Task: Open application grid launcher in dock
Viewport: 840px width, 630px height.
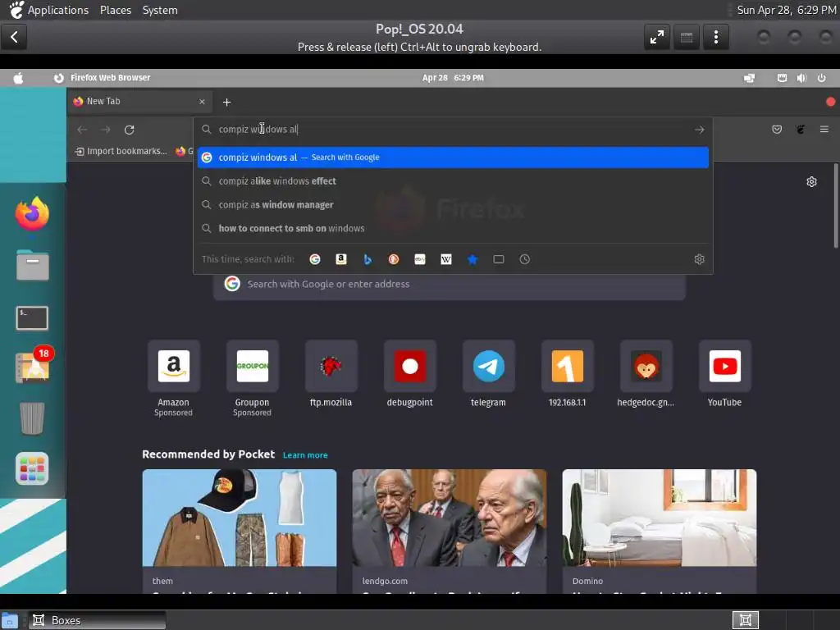Action: (x=32, y=468)
